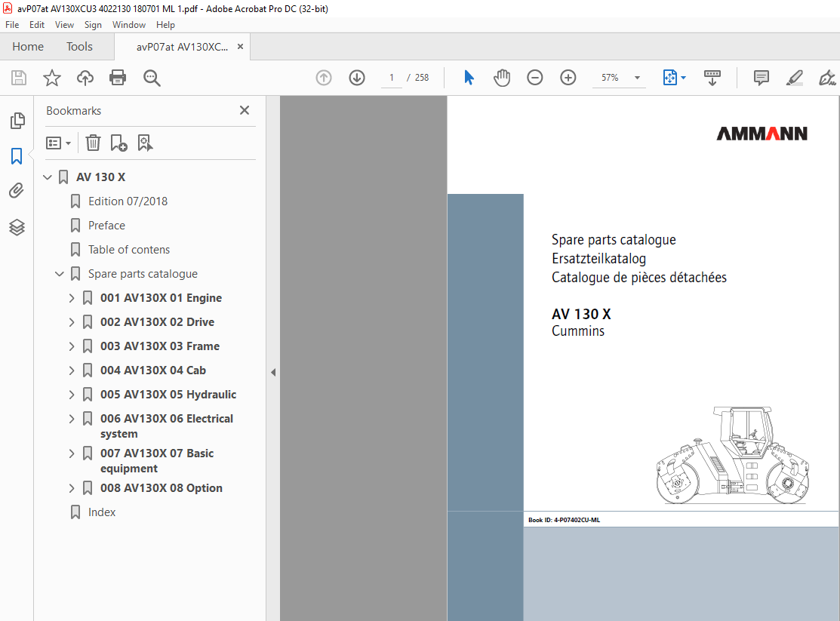Open the File menu

pos(12,25)
